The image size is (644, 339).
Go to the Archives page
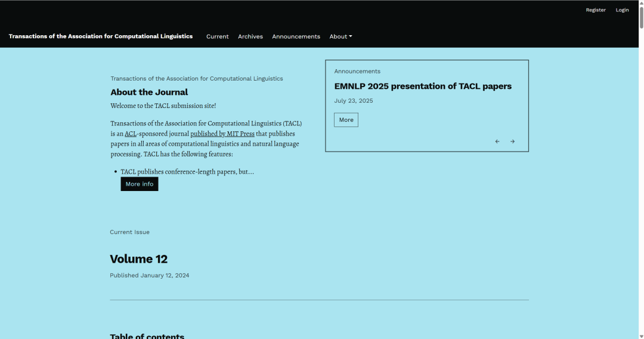(x=250, y=36)
